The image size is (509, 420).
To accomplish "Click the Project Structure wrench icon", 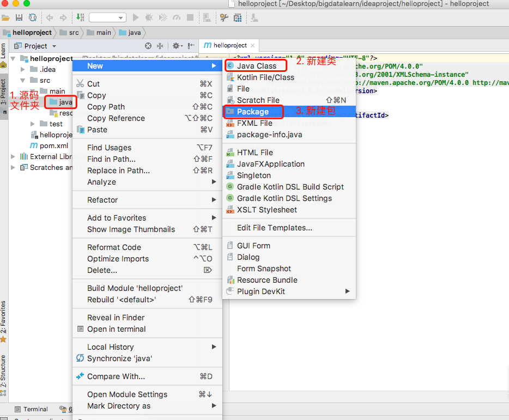I will [224, 17].
